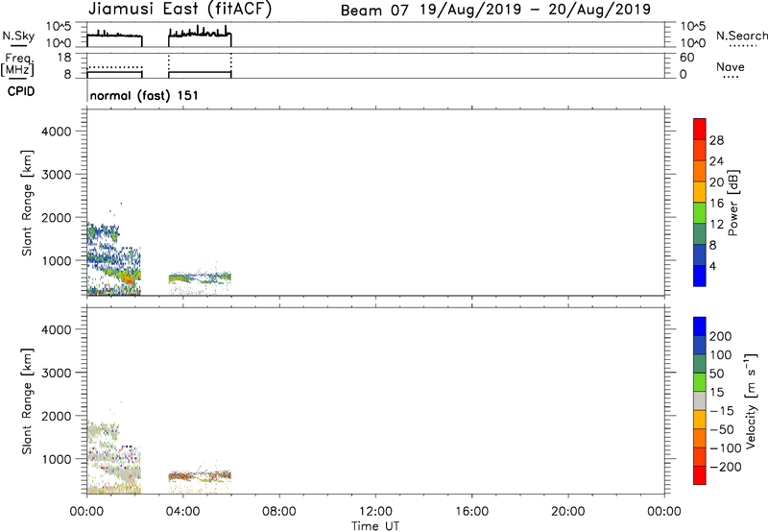Image resolution: width=768 pixels, height=532 pixels.
Task: Click the velocity echo band near 05:00 UT
Action: coord(200,475)
